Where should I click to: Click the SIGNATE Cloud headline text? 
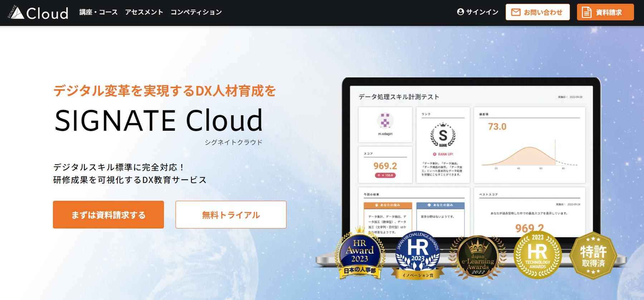[x=159, y=120]
